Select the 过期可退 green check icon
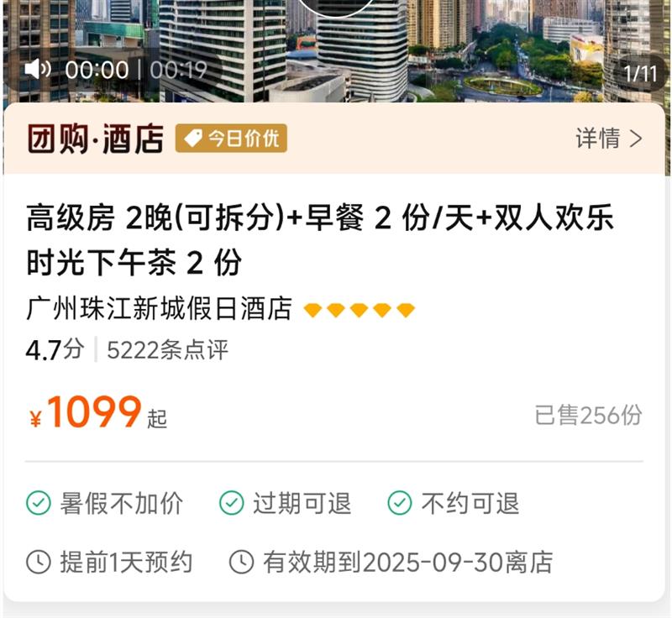The image size is (672, 618). click(x=232, y=503)
